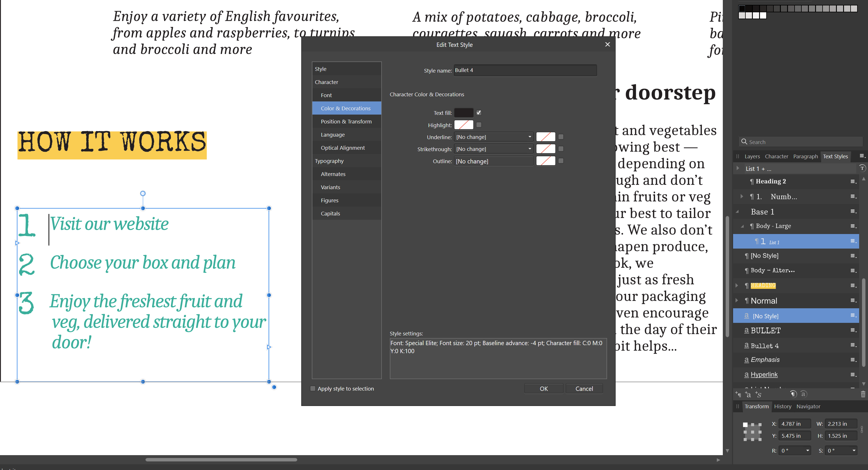
Task: Check Apply style to selection
Action: 312,388
